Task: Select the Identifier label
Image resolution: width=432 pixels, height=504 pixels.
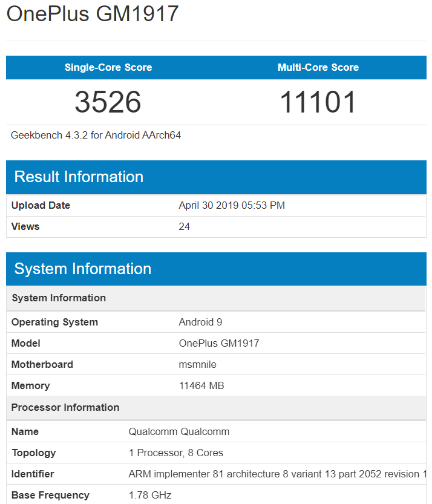Action: (33, 474)
